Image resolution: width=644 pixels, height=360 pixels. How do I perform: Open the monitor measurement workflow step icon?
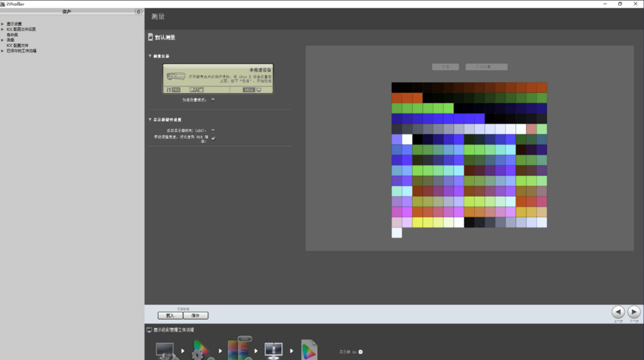274,351
